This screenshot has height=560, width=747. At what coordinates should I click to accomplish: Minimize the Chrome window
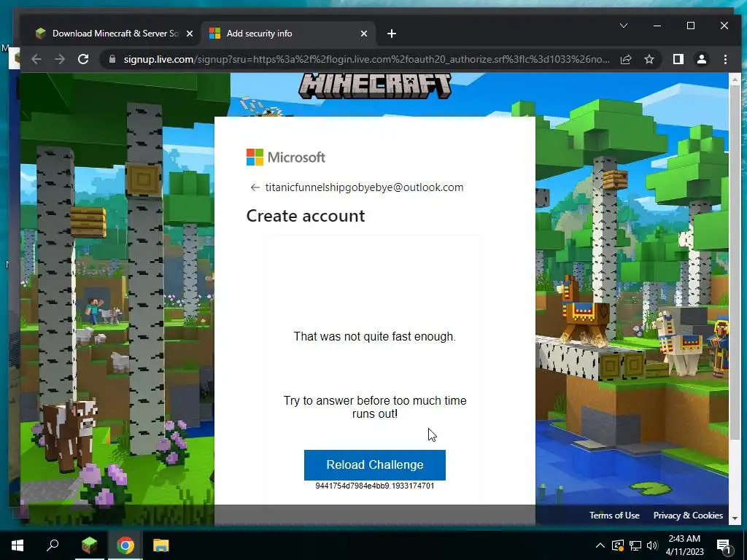tap(657, 26)
